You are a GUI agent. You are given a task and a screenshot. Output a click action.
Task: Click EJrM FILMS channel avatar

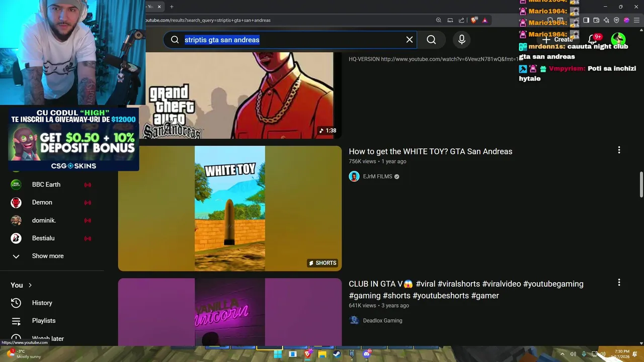pyautogui.click(x=354, y=176)
